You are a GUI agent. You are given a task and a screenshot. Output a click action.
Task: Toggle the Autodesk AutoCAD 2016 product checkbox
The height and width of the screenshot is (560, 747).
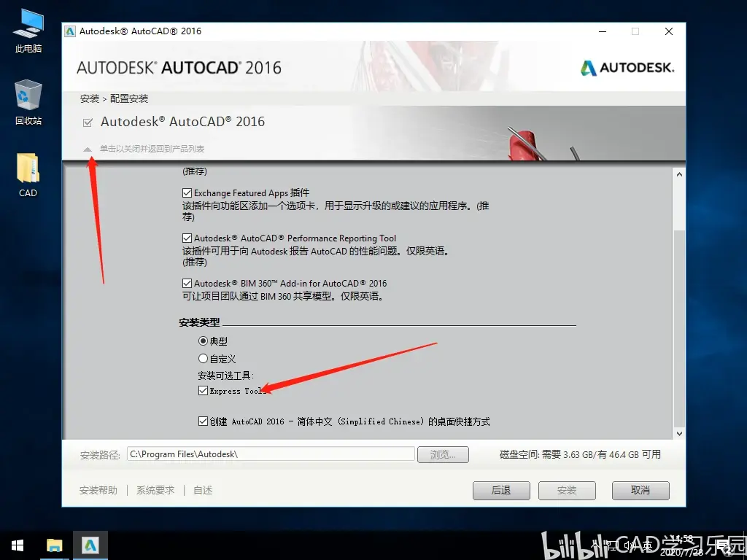[x=88, y=122]
